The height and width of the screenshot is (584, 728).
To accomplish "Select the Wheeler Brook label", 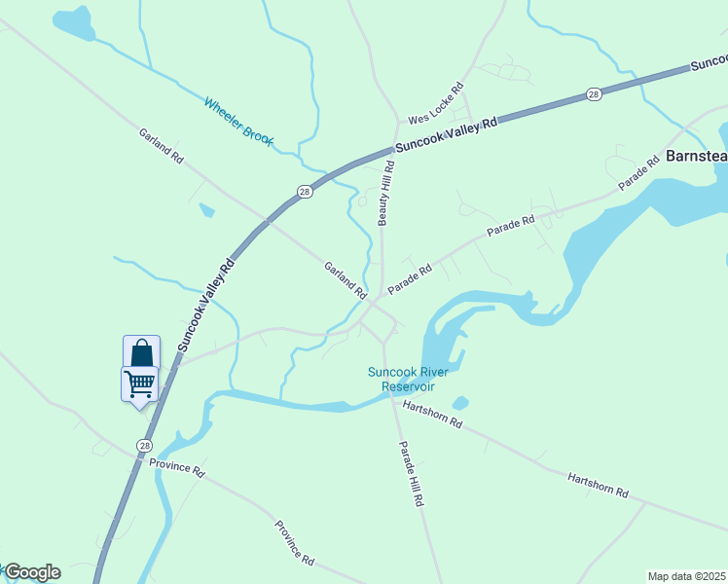I will 238,122.
